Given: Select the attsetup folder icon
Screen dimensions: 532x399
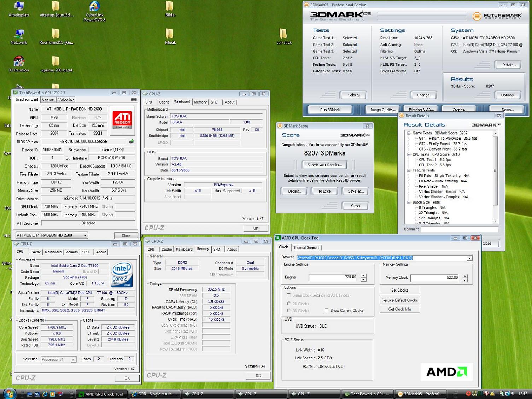Looking at the screenshot, I should [x=57, y=9].
